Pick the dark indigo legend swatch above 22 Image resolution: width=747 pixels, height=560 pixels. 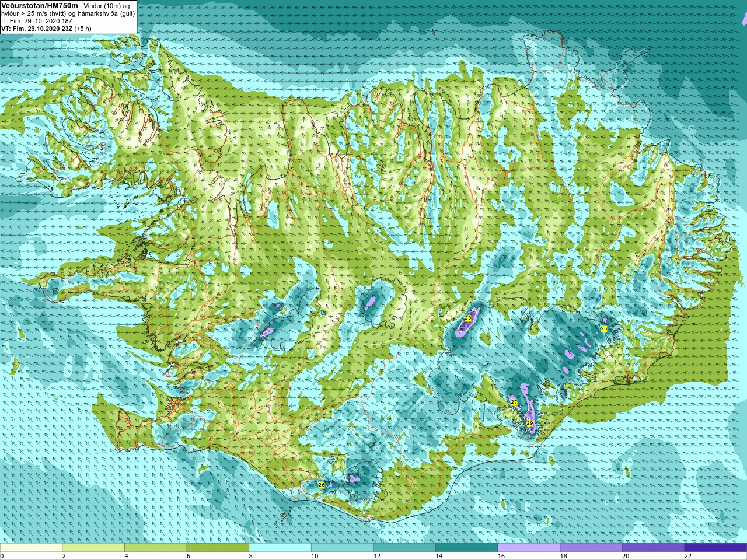(715, 547)
